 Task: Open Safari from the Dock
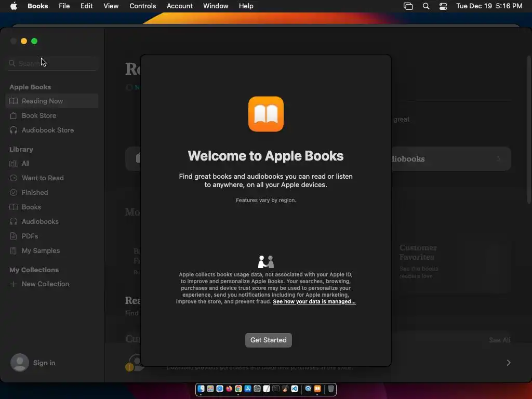coord(220,389)
